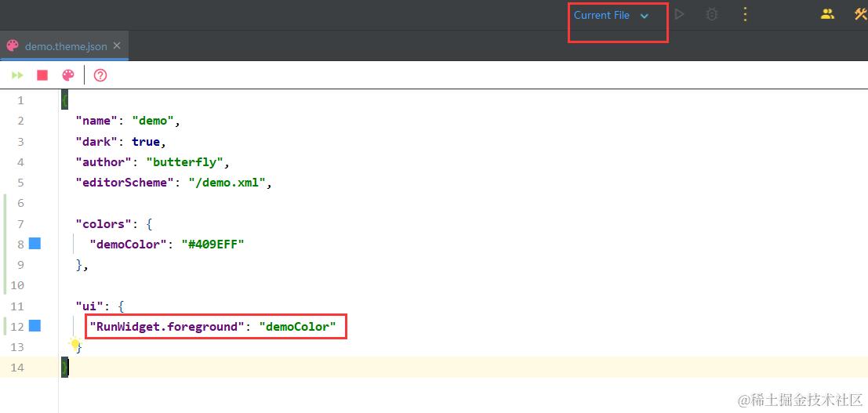Click the "butterfly" author value
Screen dimensions: 868x413
[184, 162]
